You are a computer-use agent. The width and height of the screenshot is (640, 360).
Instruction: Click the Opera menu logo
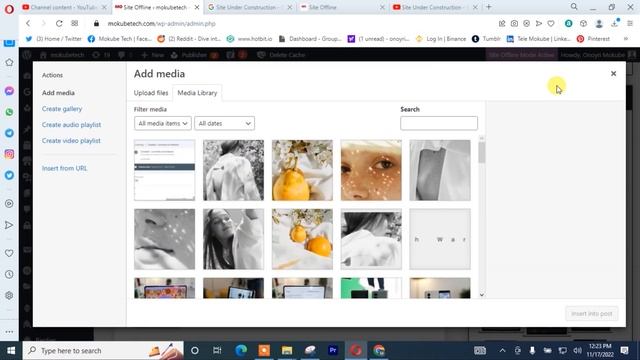(x=9, y=8)
